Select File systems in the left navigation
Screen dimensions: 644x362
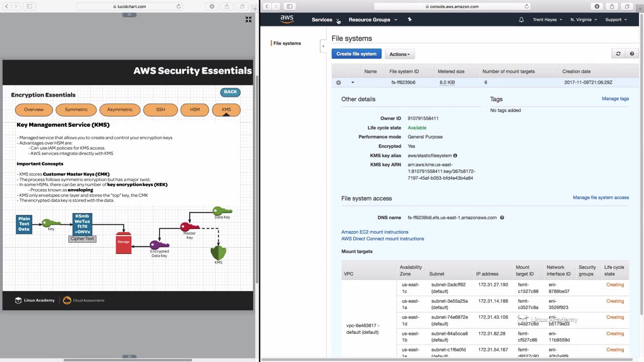tap(287, 43)
